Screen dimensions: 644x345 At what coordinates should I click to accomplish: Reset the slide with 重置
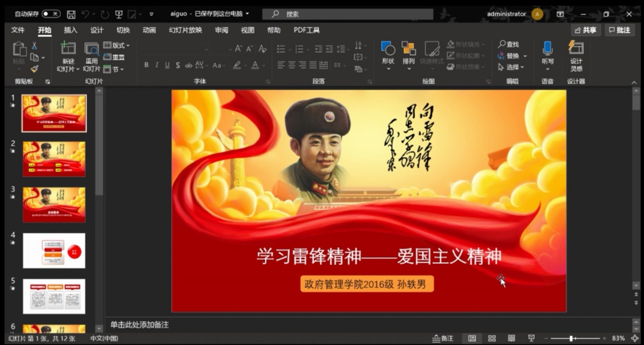[x=114, y=57]
